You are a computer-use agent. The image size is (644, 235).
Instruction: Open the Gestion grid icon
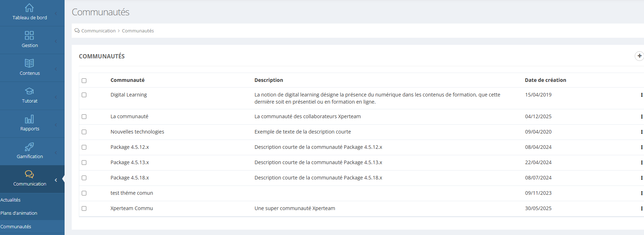[29, 35]
